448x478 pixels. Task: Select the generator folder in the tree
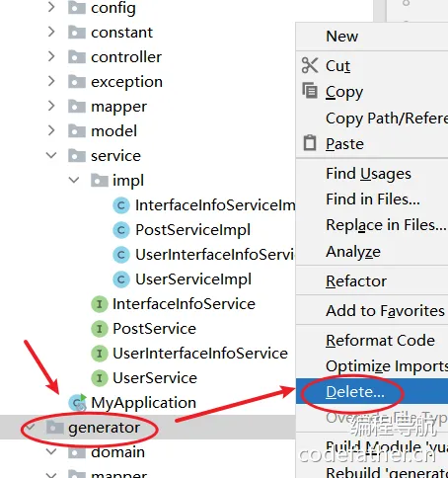(x=104, y=428)
